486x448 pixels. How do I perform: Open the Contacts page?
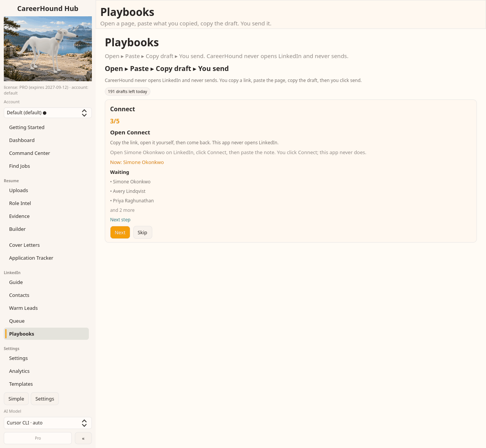click(46, 295)
